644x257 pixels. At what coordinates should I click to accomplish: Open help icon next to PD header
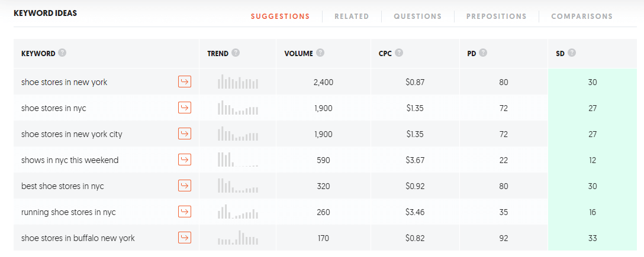point(483,53)
